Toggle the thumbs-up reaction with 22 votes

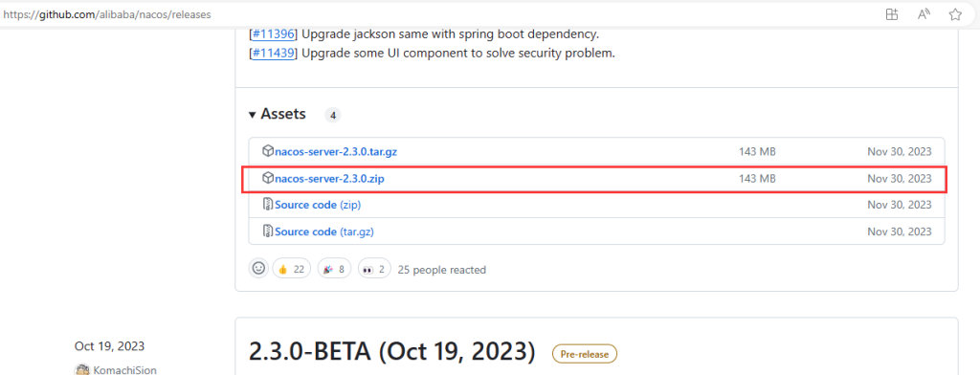pyautogui.click(x=291, y=270)
